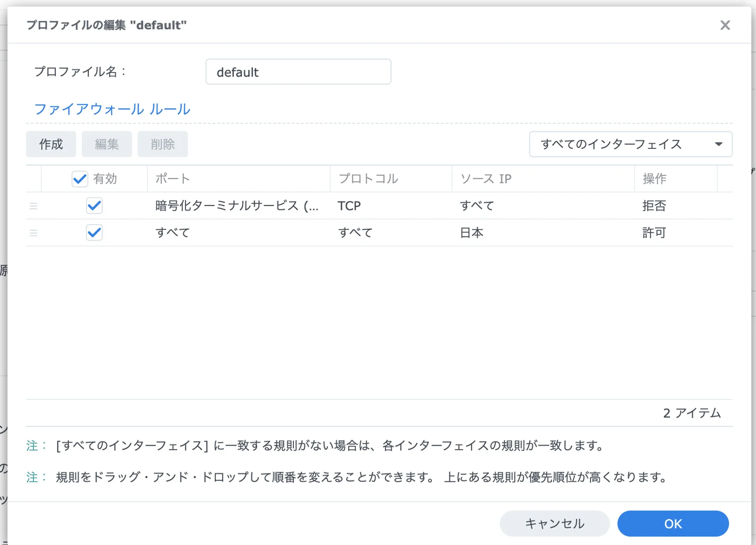Open the すべてのインターフェイス dropdown
Image resolution: width=756 pixels, height=545 pixels.
coord(631,144)
